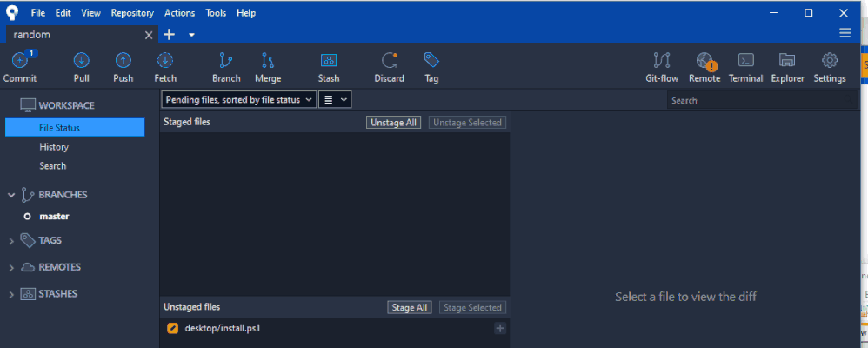Screen dimensions: 868x348
Task: Open the list view mode dropdown
Action: [335, 100]
